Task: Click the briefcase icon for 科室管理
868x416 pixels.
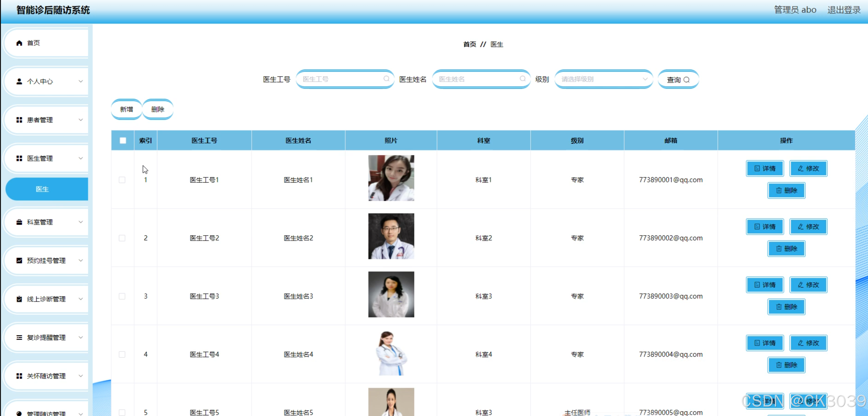Action: click(x=19, y=222)
